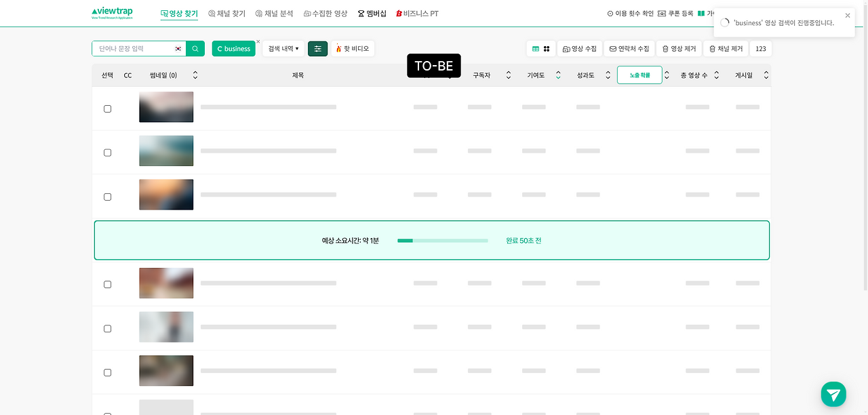Click the business keyword tag

233,49
